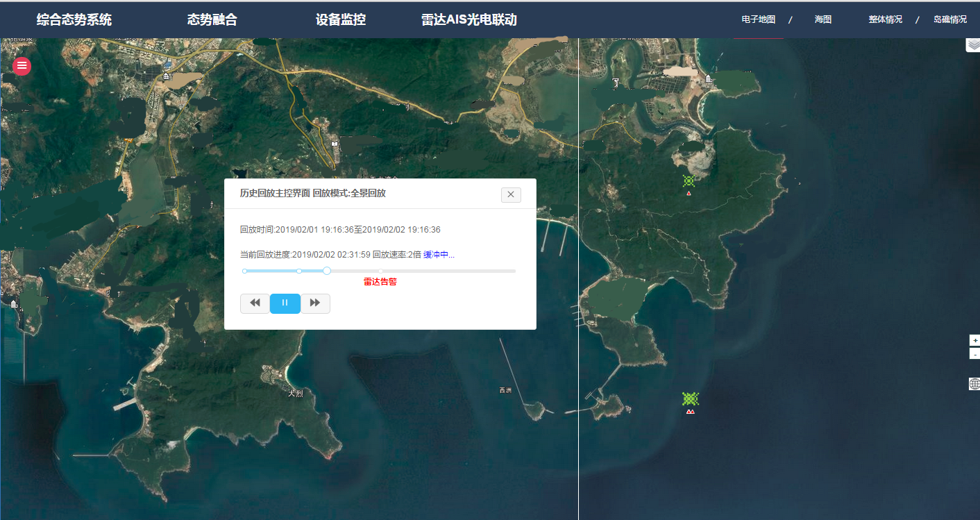The width and height of the screenshot is (980, 520).
Task: Show 岛礁情况 view
Action: (x=950, y=19)
